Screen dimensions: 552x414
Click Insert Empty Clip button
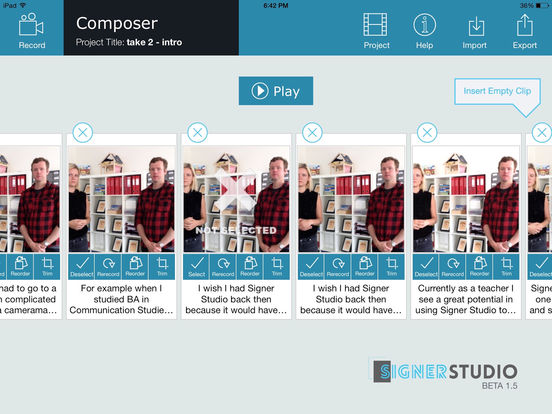497,91
